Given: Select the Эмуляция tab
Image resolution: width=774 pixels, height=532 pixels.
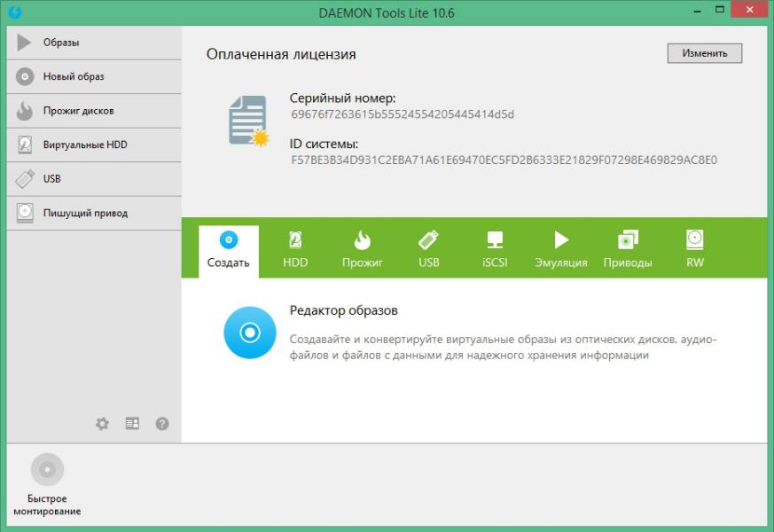Looking at the screenshot, I should click(560, 250).
